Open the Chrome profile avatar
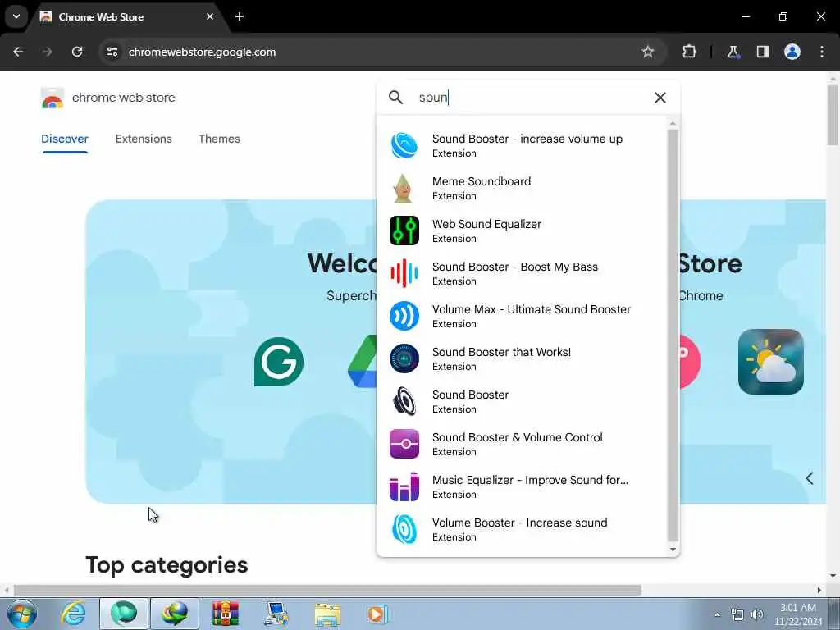 pyautogui.click(x=792, y=52)
